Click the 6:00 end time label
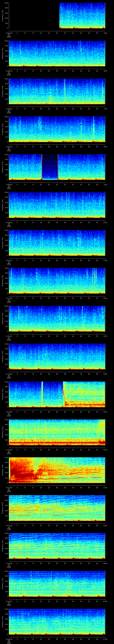The width and height of the screenshot is (114, 644). 105,71
